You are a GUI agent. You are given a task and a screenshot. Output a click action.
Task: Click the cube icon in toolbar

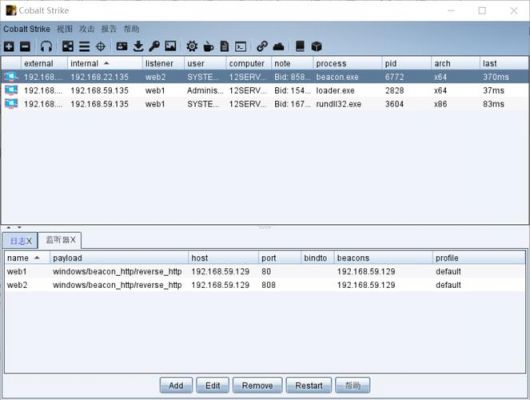(316, 46)
